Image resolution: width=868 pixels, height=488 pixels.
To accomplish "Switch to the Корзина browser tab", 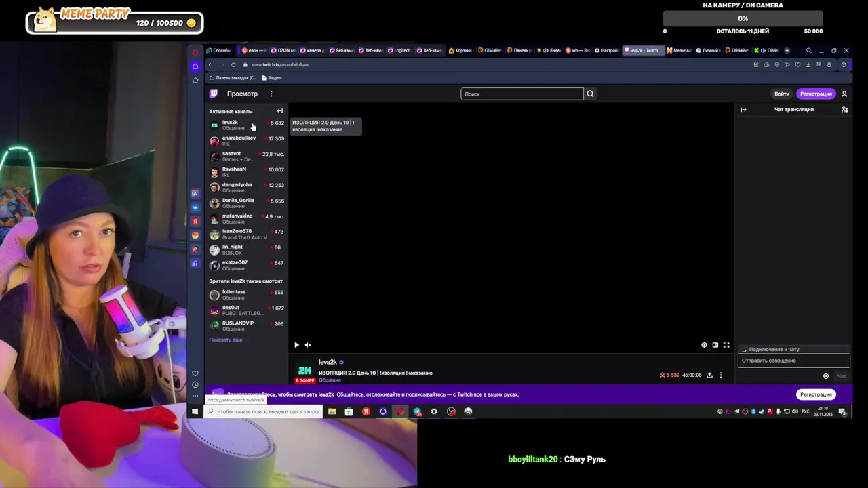I will pos(460,50).
